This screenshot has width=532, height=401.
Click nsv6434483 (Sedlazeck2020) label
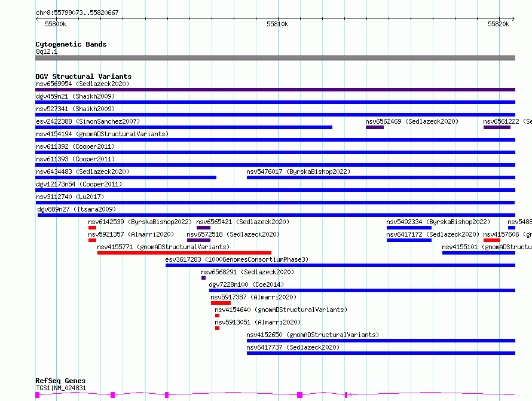(82, 172)
